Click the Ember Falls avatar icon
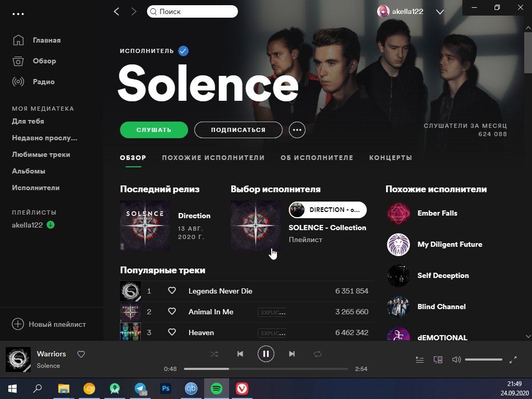This screenshot has height=399, width=532. [x=398, y=214]
